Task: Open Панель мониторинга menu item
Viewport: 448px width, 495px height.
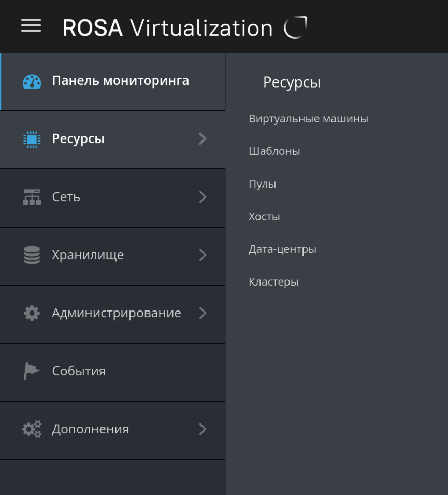Action: point(120,81)
